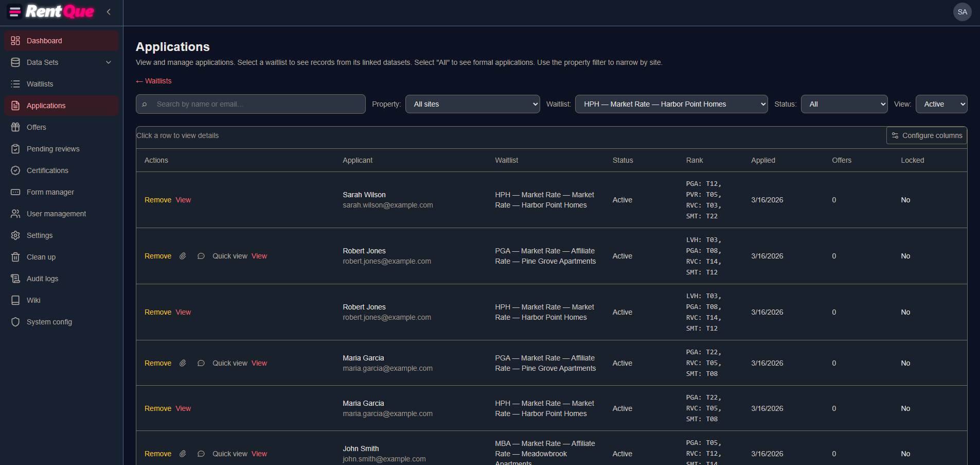View Maria Garcia's PGA application
The width and height of the screenshot is (980, 465).
(259, 363)
